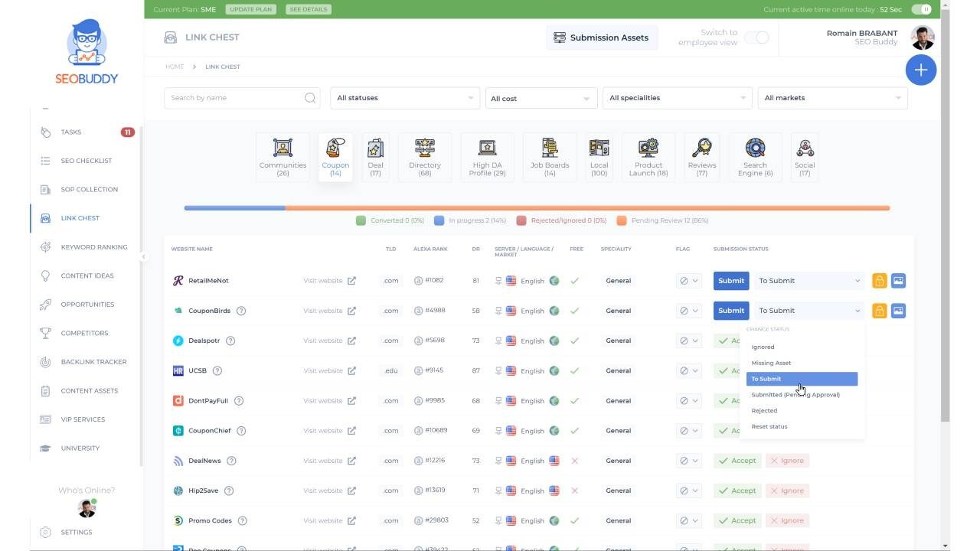Open Visit website icon for UCSB
Viewport: 980px width, 551px height.
[x=351, y=371]
